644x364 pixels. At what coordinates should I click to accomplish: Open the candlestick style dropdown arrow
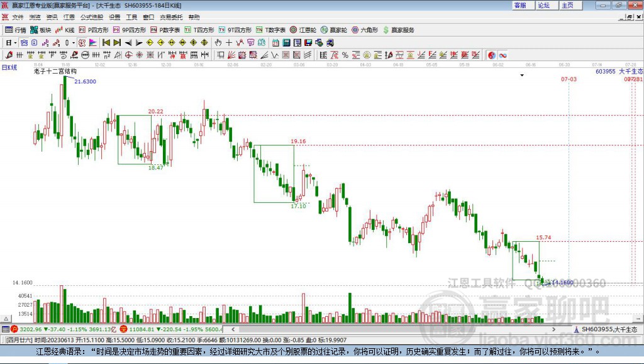pos(74,43)
